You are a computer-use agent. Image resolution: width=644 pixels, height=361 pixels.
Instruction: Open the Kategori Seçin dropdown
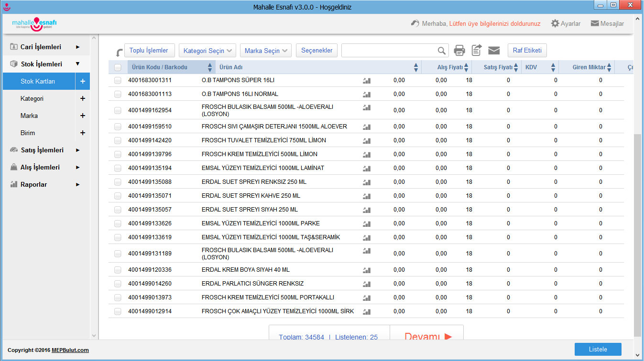(x=207, y=51)
